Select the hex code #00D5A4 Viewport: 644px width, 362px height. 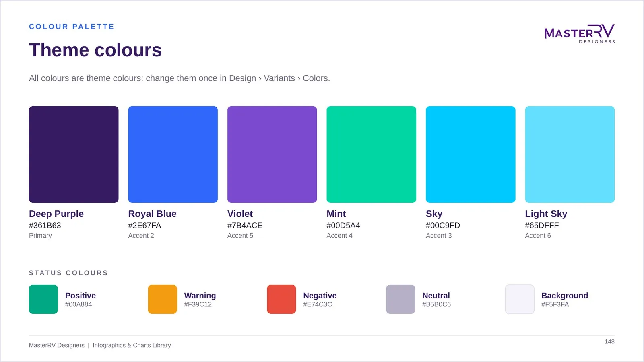click(x=343, y=226)
